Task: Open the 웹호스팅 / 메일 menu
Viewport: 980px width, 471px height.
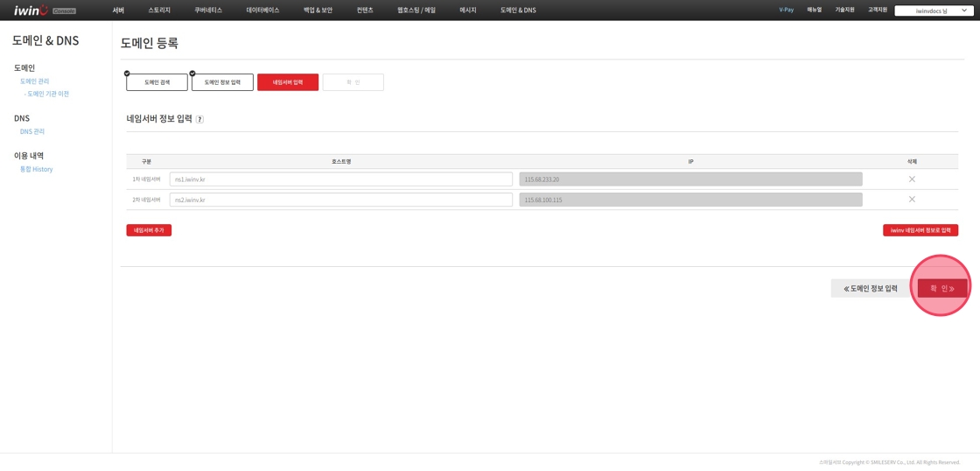Action: point(416,10)
